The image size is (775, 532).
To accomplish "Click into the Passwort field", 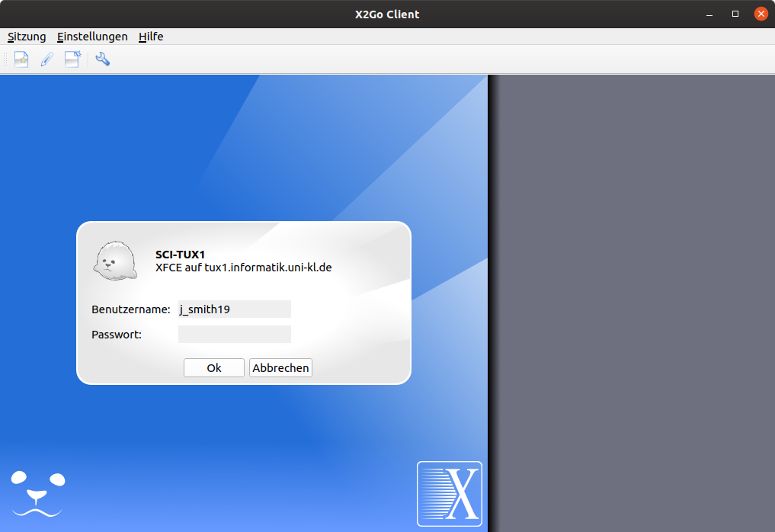I will pos(234,335).
